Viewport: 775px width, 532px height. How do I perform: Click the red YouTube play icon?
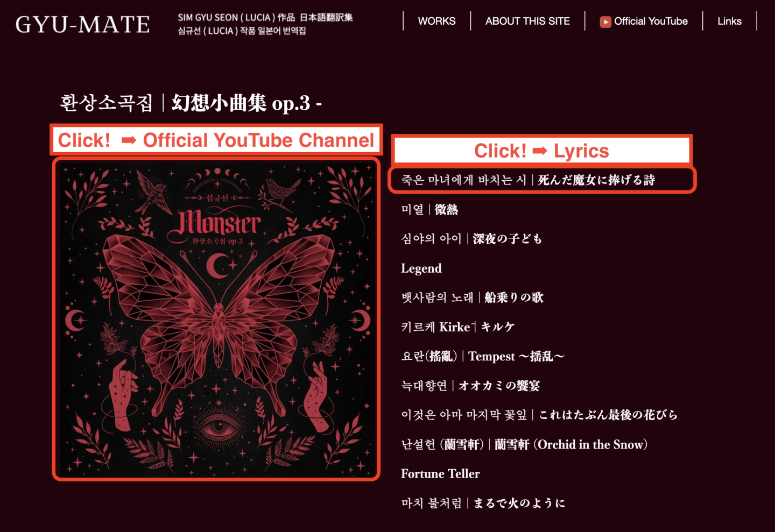pos(605,22)
